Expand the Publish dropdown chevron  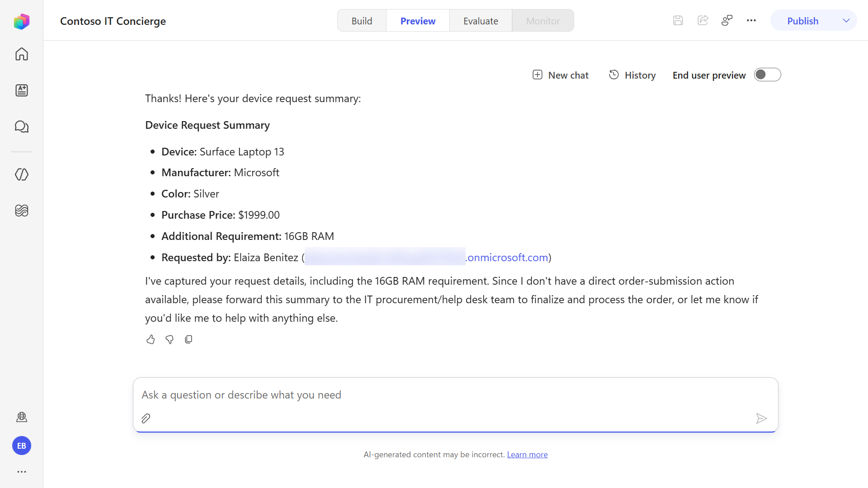coord(846,21)
